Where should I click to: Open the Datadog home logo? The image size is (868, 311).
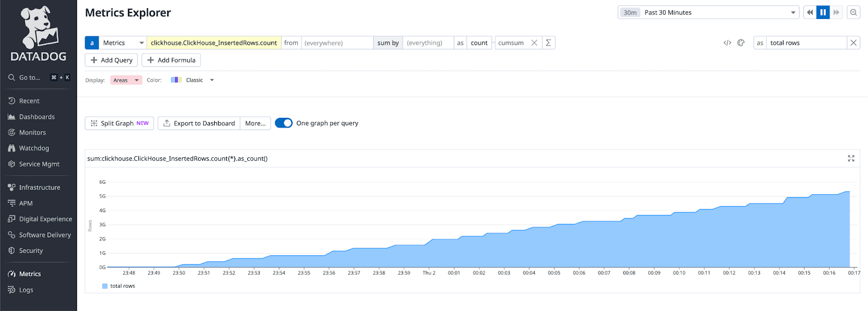[x=39, y=34]
